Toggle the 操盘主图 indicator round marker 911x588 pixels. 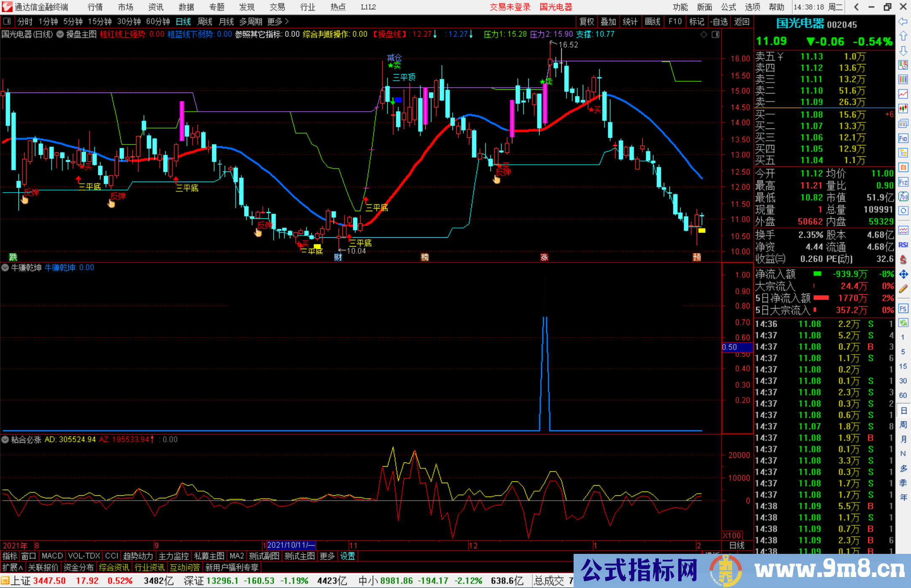[60, 34]
